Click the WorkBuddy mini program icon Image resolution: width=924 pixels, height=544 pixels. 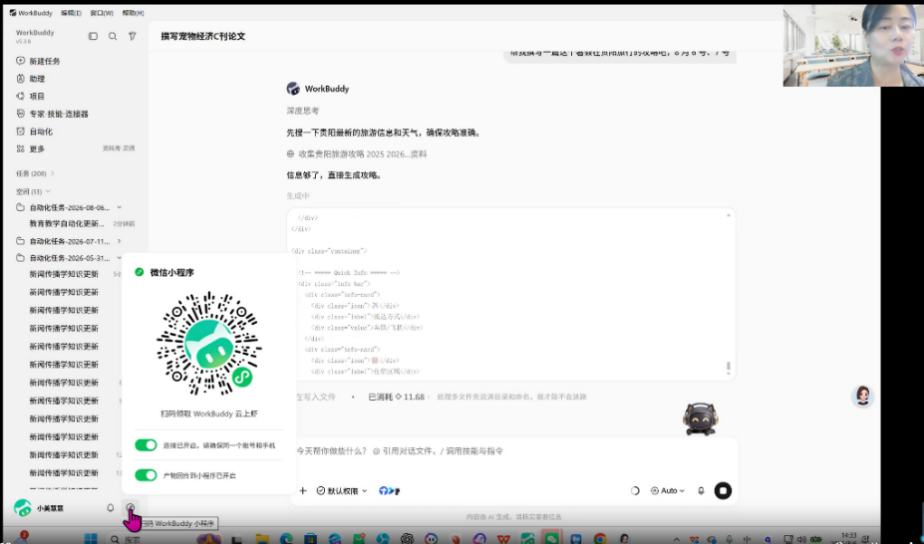[130, 507]
